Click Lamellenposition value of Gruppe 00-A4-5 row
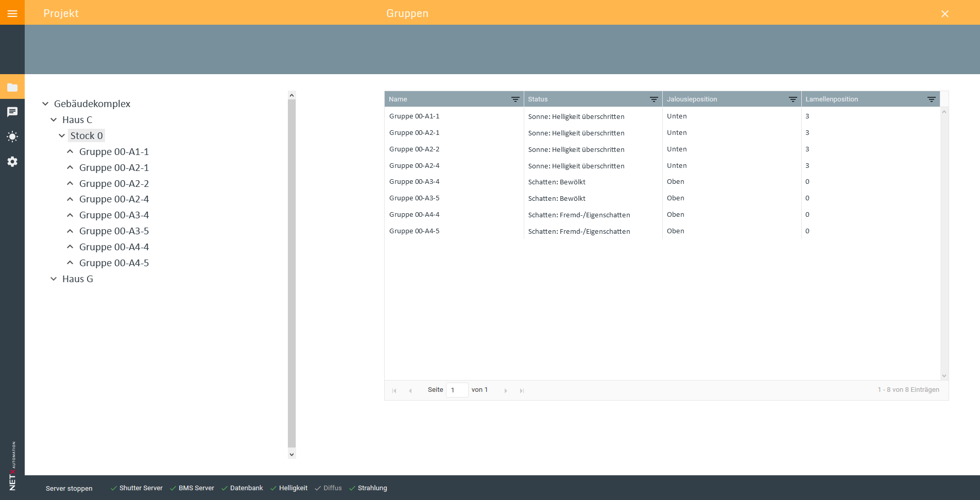 coord(807,231)
